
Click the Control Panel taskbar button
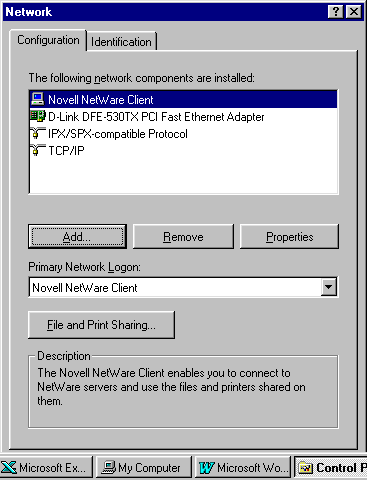tap(331, 467)
